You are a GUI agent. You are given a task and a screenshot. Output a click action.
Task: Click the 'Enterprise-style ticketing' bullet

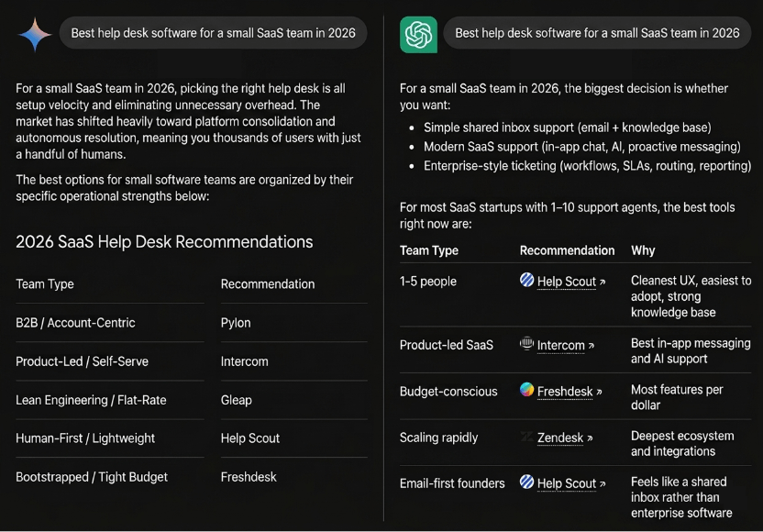[x=587, y=166]
